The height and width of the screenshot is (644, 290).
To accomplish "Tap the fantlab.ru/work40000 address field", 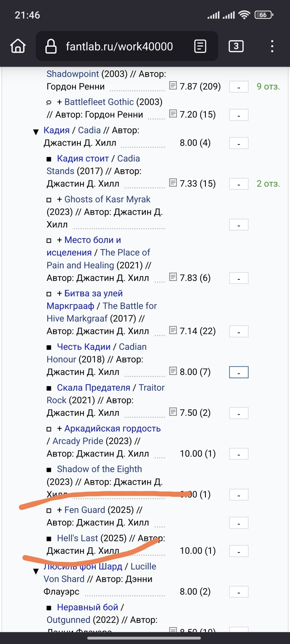I will (119, 46).
